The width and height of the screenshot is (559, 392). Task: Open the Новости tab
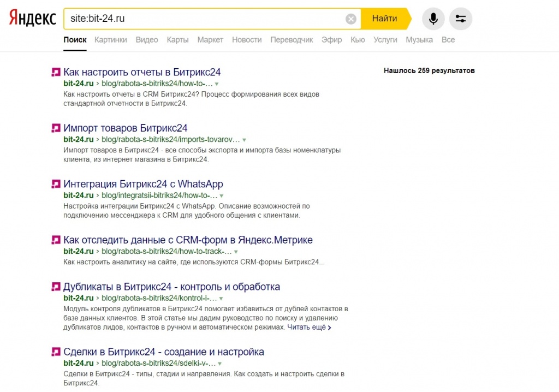point(246,40)
